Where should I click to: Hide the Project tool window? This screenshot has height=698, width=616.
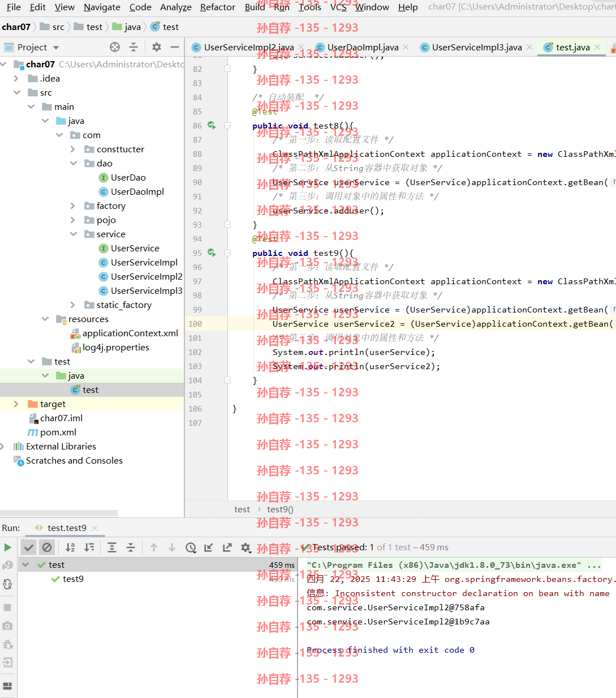175,47
